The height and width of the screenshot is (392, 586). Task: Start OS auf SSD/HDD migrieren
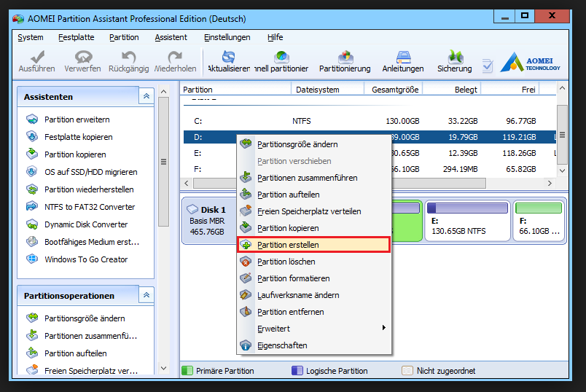click(91, 172)
